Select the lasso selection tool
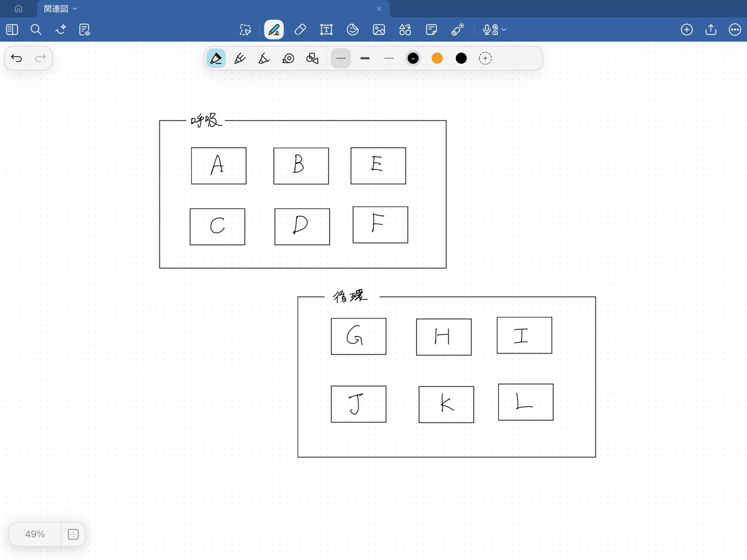The image size is (747, 560). [x=245, y=30]
